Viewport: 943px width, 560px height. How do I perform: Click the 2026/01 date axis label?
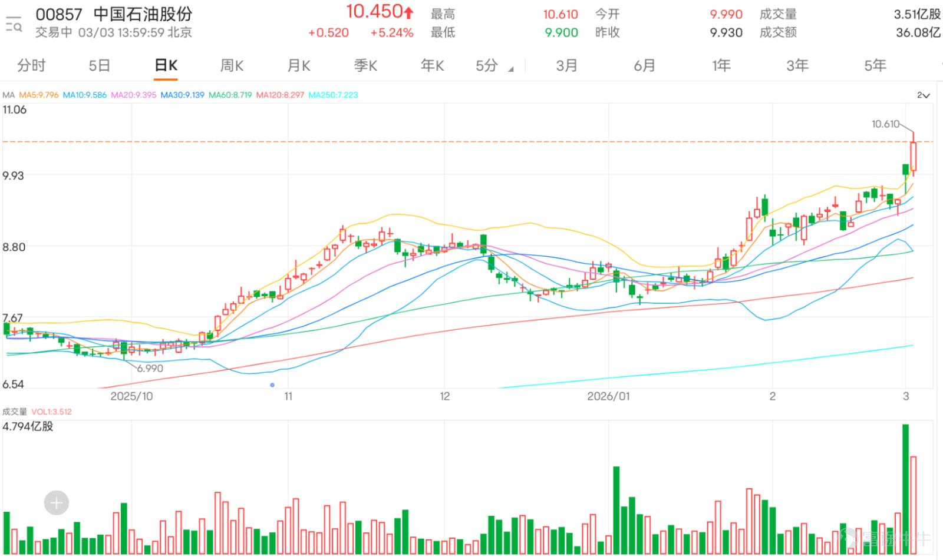tap(608, 396)
